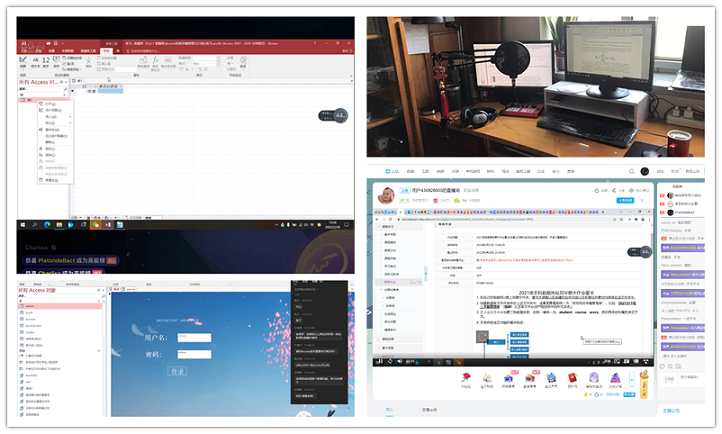Click the search magnifier on the live-stream site header
Image resolution: width=722 pixels, height=434 pixels.
632,171
